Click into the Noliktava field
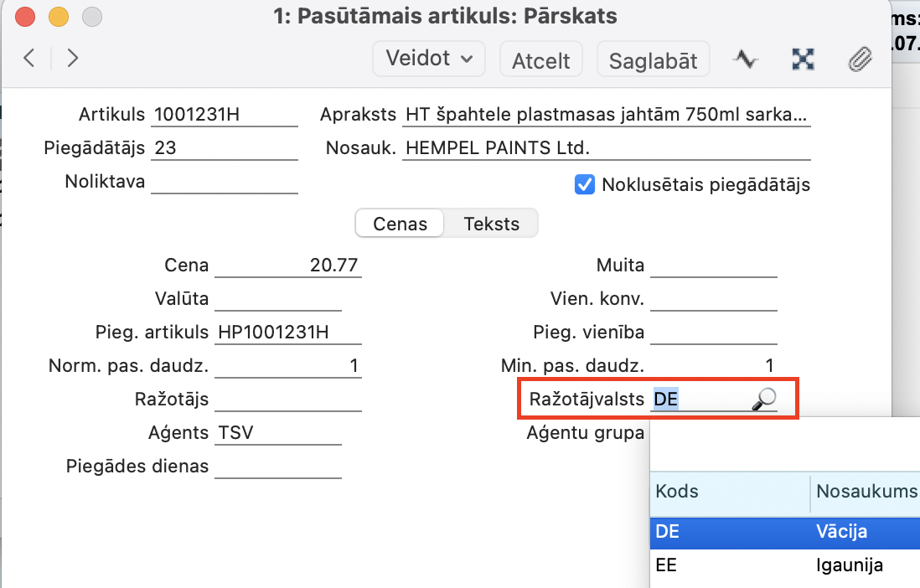The image size is (920, 588). [224, 182]
